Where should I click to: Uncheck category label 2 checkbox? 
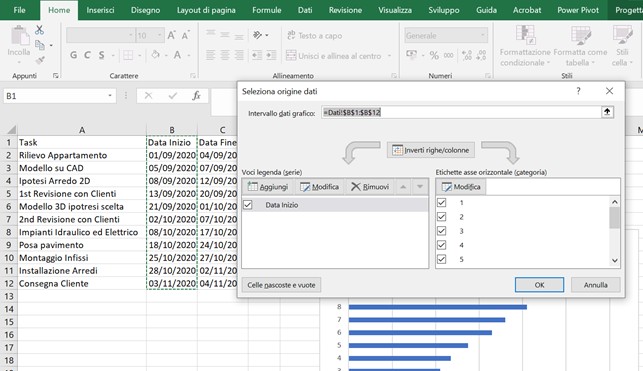coord(442,216)
